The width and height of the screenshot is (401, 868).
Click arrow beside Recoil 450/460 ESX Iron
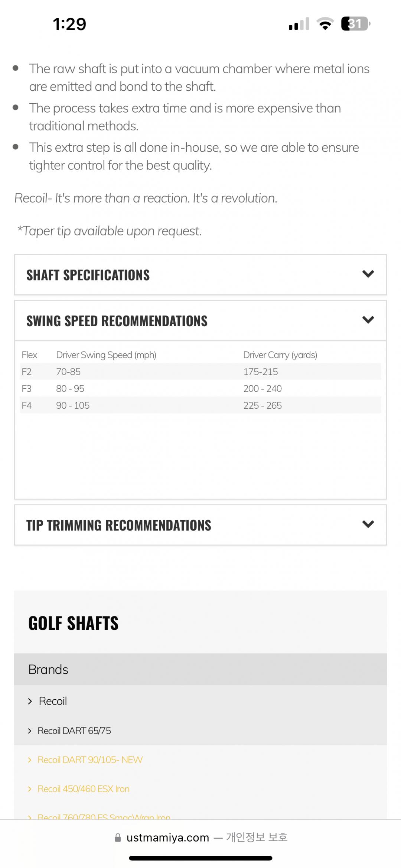click(30, 789)
